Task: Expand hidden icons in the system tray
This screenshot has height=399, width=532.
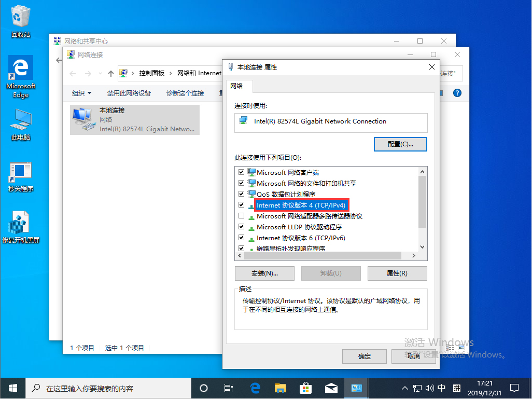Action: (404, 388)
